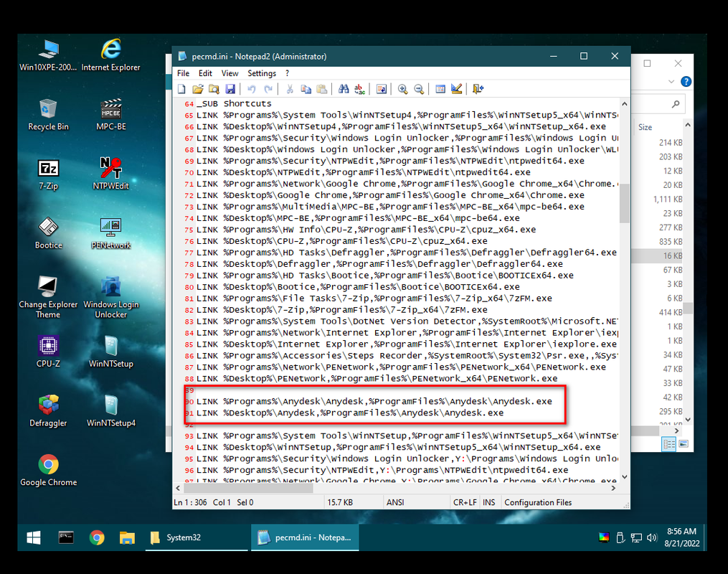Open the Customize Schemes icon
This screenshot has width=728, height=574.
pos(456,89)
